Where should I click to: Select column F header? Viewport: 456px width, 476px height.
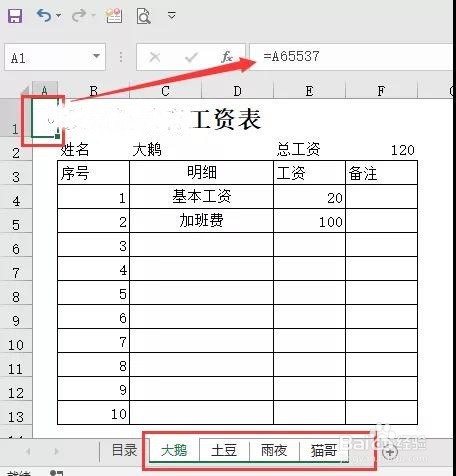(x=381, y=90)
